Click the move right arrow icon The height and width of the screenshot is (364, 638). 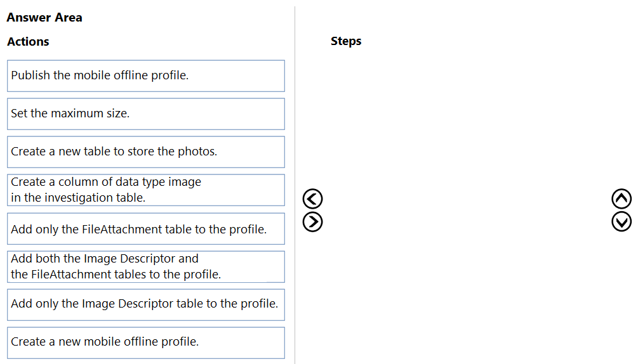tap(314, 221)
